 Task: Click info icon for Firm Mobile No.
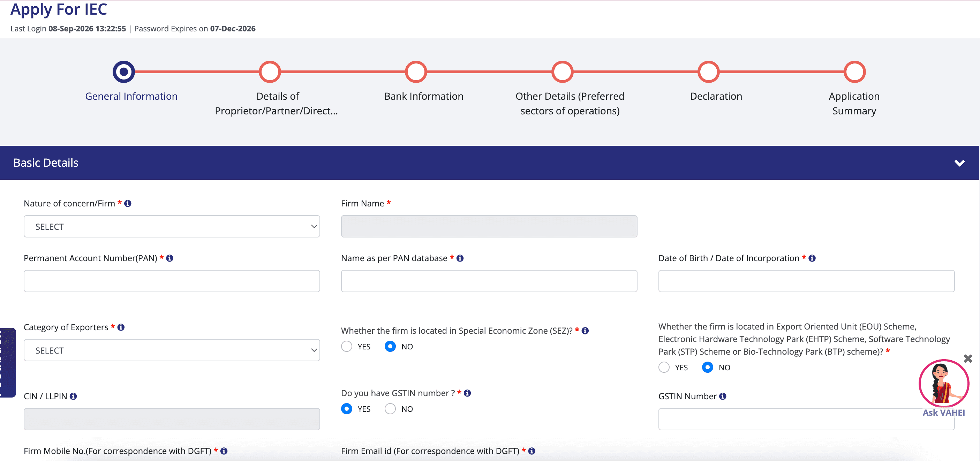pos(224,451)
